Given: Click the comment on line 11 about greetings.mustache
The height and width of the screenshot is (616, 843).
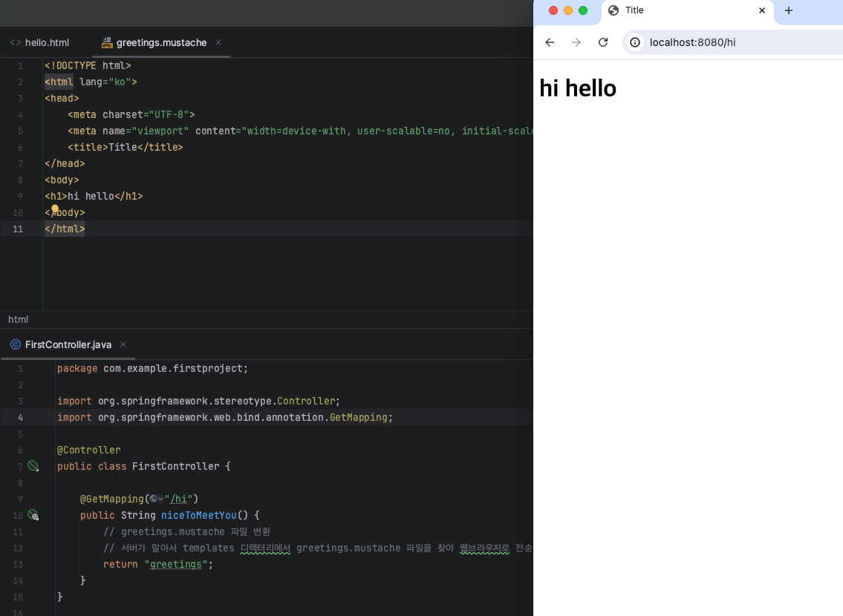Looking at the screenshot, I should click(x=187, y=531).
